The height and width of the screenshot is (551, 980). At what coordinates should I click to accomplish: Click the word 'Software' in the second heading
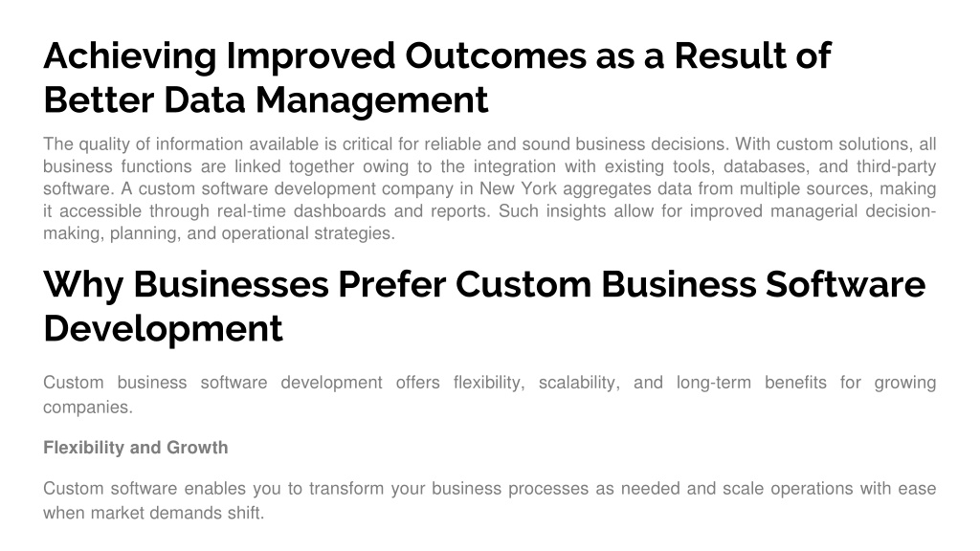pyautogui.click(x=846, y=285)
